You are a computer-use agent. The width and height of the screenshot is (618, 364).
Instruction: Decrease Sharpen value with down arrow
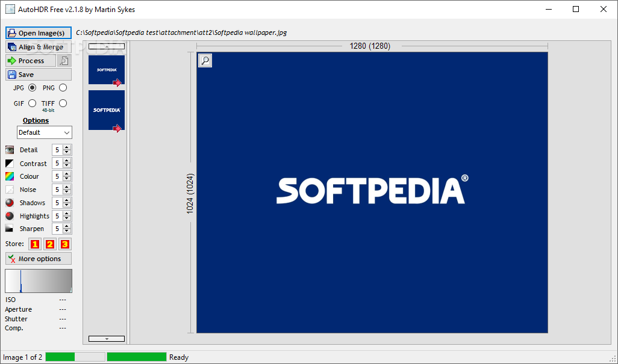(67, 231)
